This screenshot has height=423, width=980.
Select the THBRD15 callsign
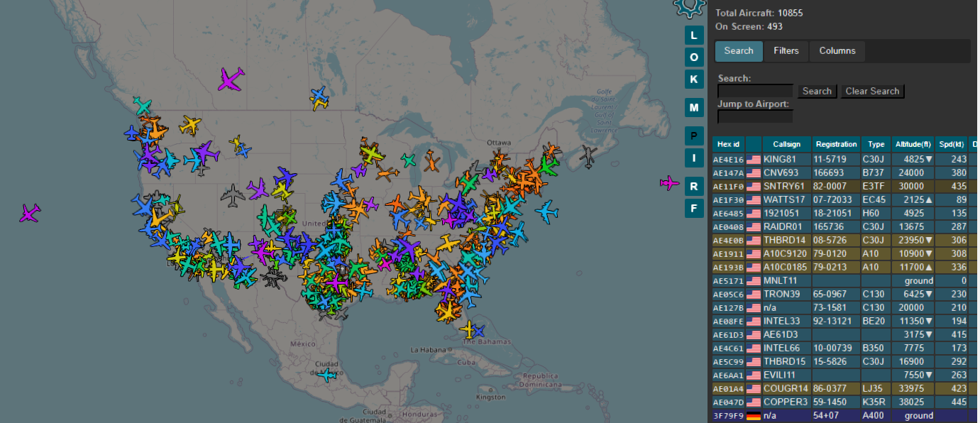(785, 361)
